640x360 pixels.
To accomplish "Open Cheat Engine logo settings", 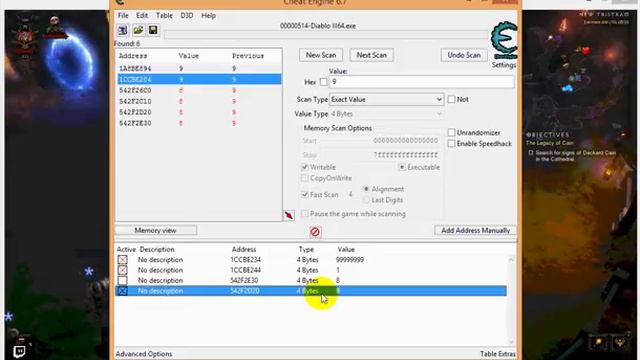I will pos(504,41).
